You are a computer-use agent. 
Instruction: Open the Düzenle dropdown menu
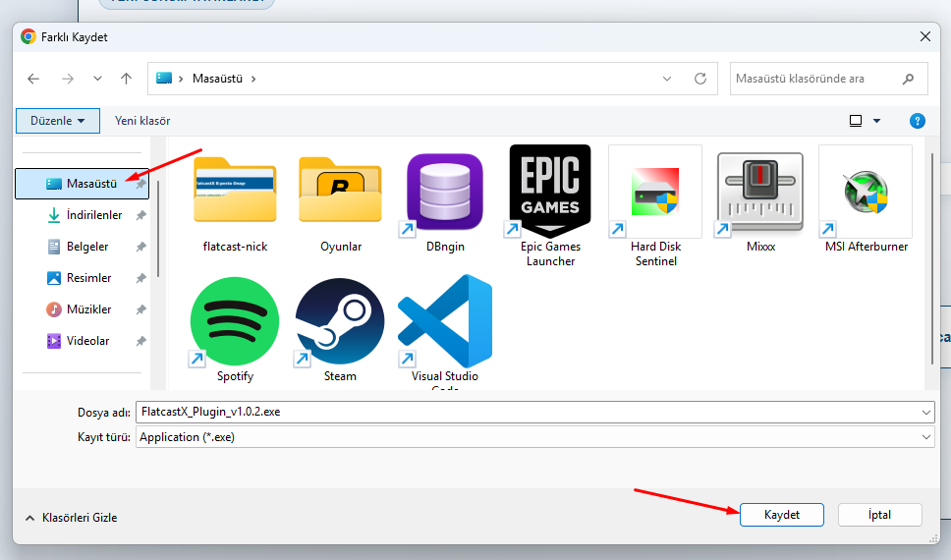click(58, 121)
